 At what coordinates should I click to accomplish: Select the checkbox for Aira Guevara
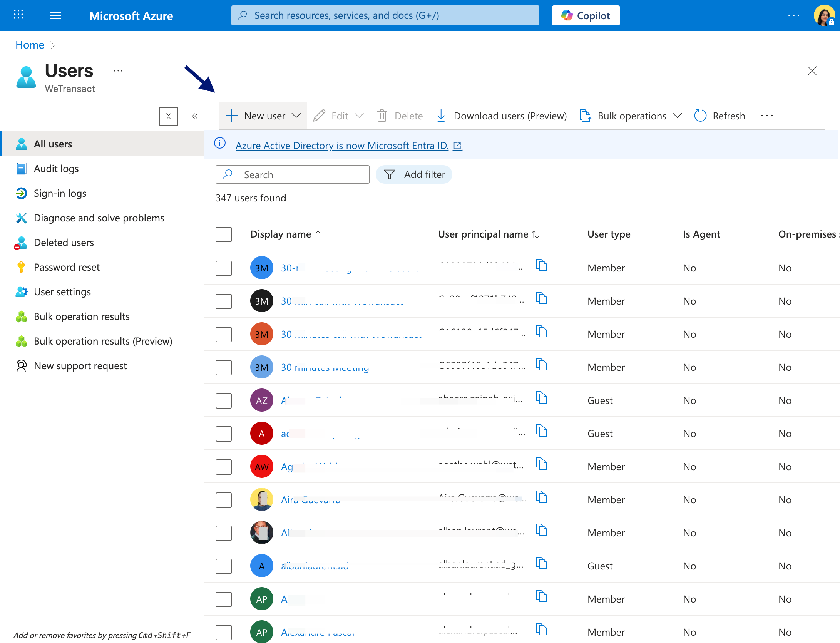click(x=224, y=500)
